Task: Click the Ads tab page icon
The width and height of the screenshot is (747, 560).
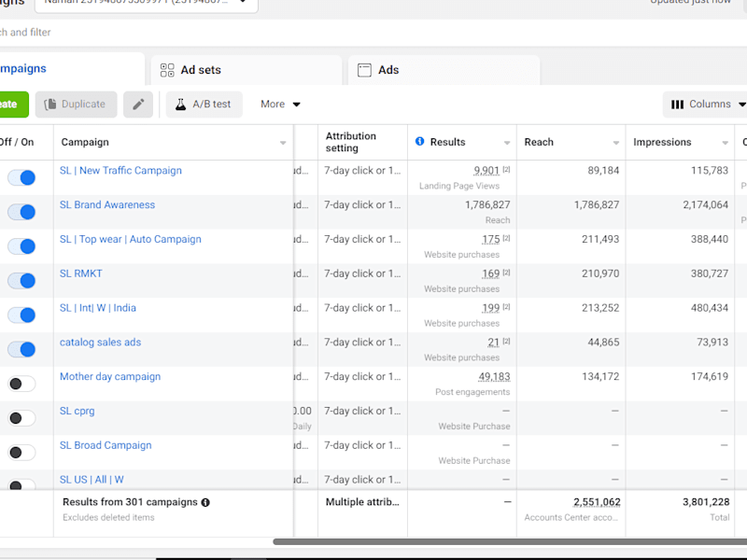Action: tap(364, 70)
